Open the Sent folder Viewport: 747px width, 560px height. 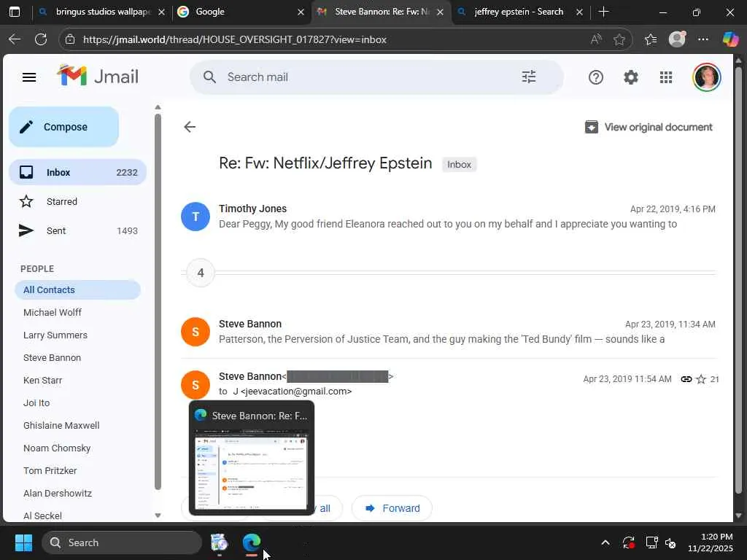coord(77,230)
